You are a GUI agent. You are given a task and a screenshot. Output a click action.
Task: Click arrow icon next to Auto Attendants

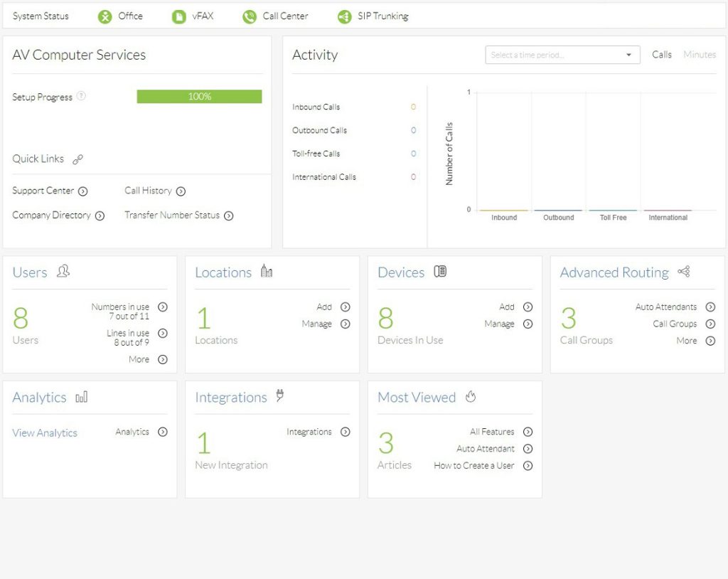click(x=710, y=307)
